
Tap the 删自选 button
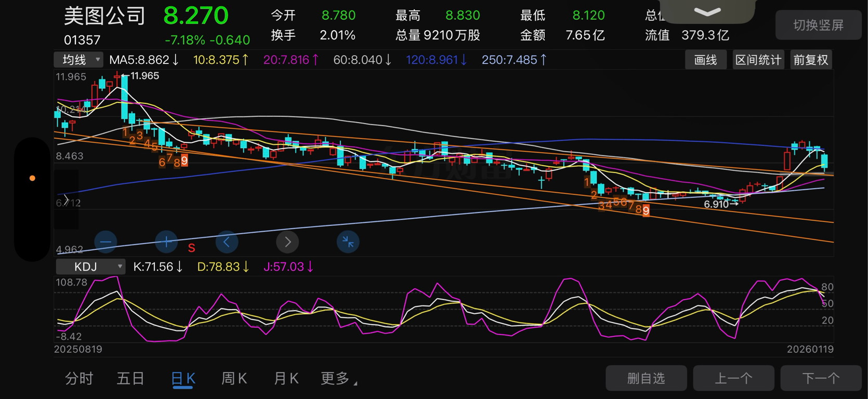click(646, 378)
